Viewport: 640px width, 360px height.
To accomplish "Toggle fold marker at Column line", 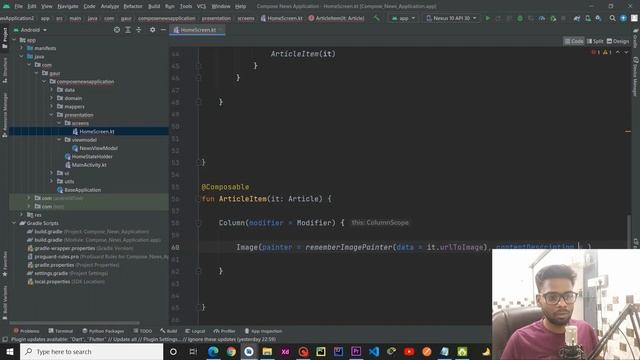I will [x=198, y=223].
